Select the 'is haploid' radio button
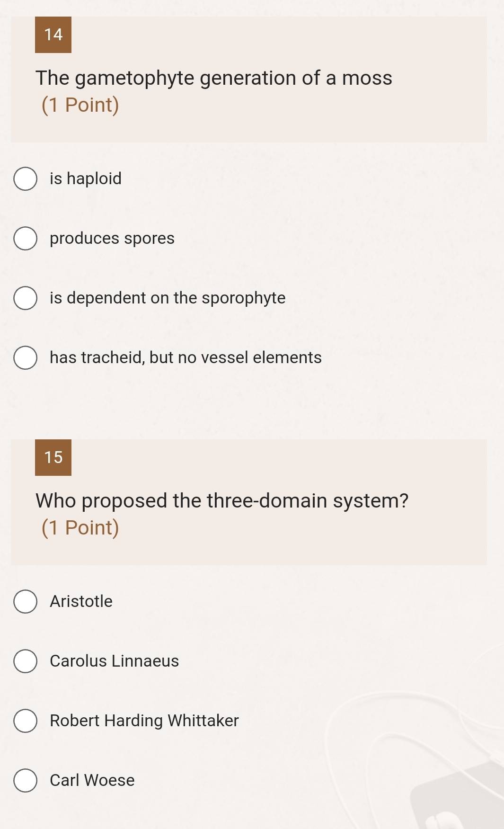Screen dimensions: 504x829 (x=25, y=179)
